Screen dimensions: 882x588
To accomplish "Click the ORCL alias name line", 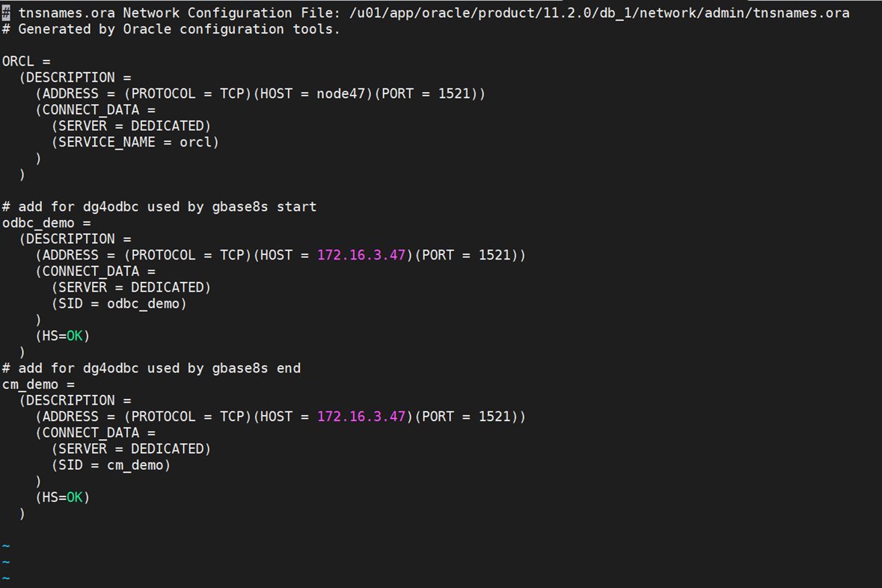I will tap(26, 61).
